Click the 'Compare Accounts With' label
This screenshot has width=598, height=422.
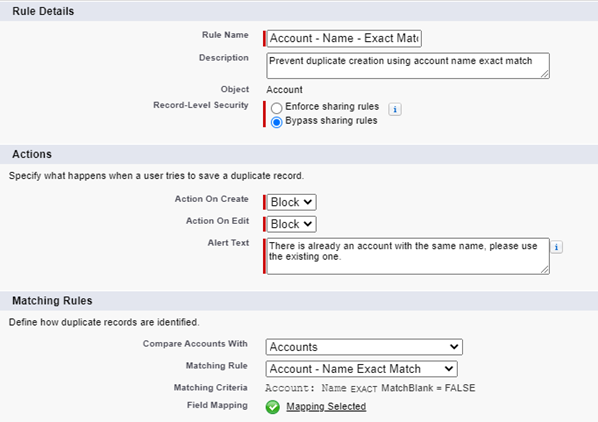(195, 343)
